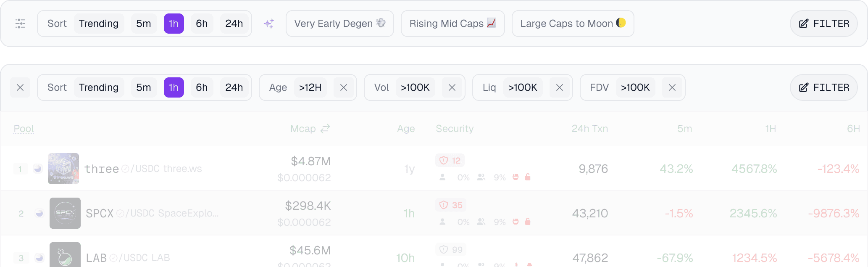Click the AI sparkle presets icon
The height and width of the screenshot is (267, 868).
(269, 24)
